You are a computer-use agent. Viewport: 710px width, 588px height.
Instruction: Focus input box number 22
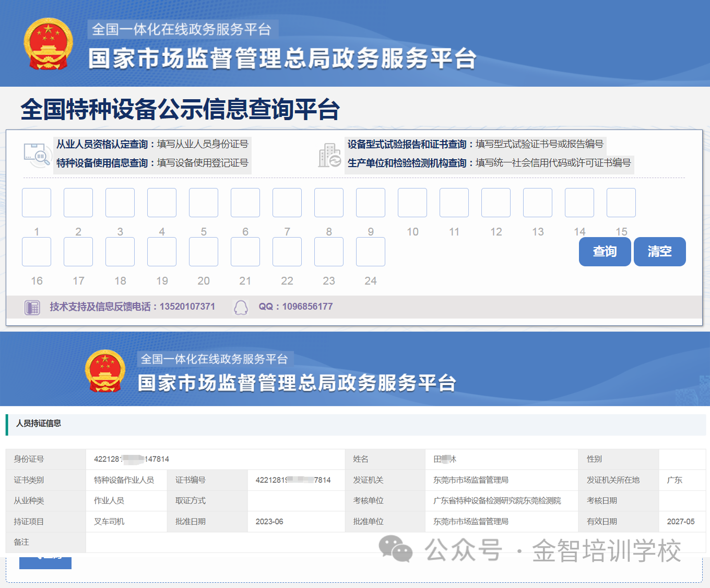287,252
